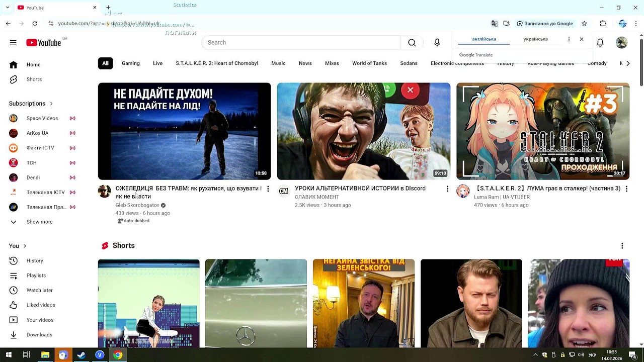Viewport: 644px width, 362px height.
Task: Click the Google Translate address bar icon
Action: [x=495, y=24]
